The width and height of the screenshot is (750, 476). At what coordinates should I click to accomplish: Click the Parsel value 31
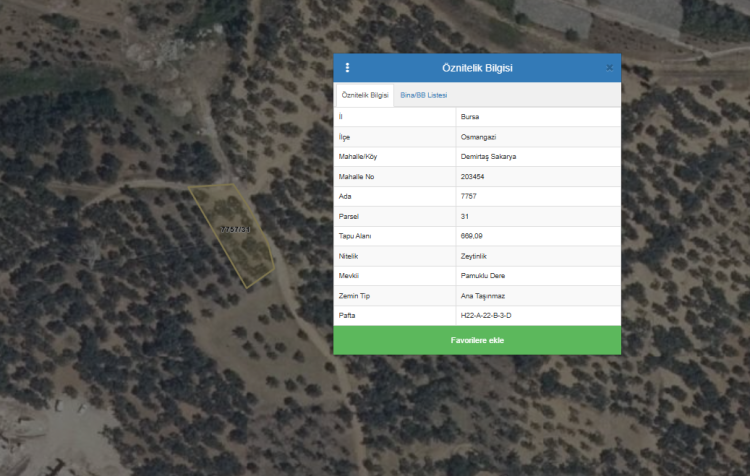[x=464, y=216]
